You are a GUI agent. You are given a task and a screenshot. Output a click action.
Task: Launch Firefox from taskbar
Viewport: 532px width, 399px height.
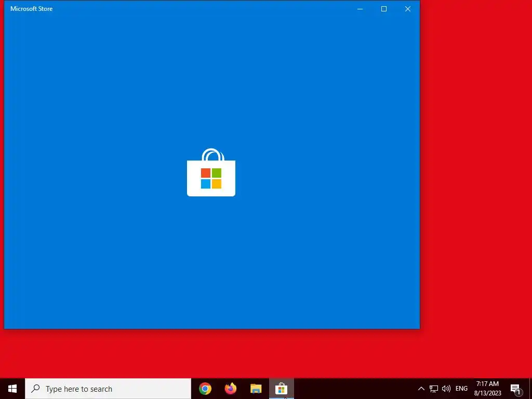(230, 389)
